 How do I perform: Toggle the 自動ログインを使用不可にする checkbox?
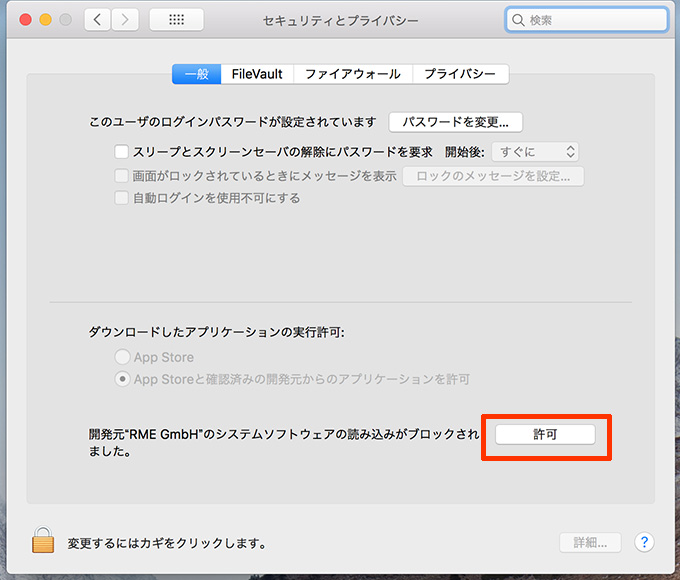[122, 198]
